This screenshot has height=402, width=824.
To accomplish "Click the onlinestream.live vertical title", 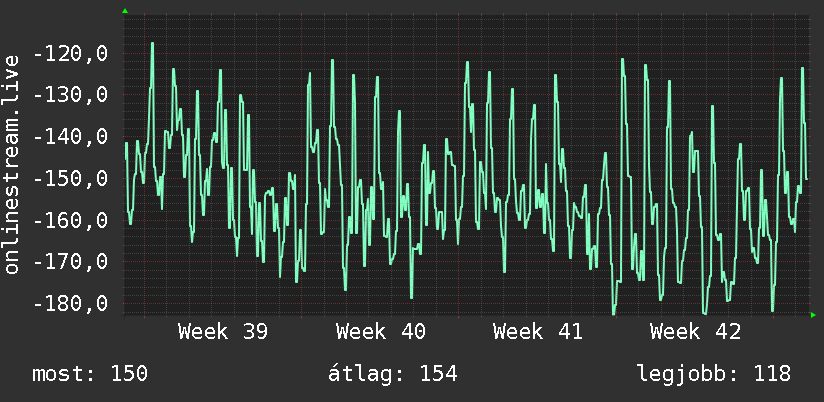I will pyautogui.click(x=12, y=164).
